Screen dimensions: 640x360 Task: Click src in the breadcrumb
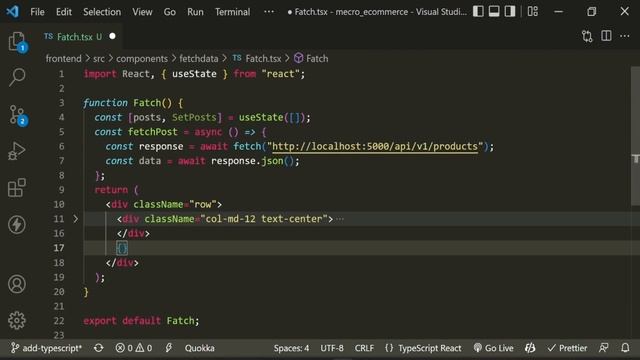click(99, 59)
